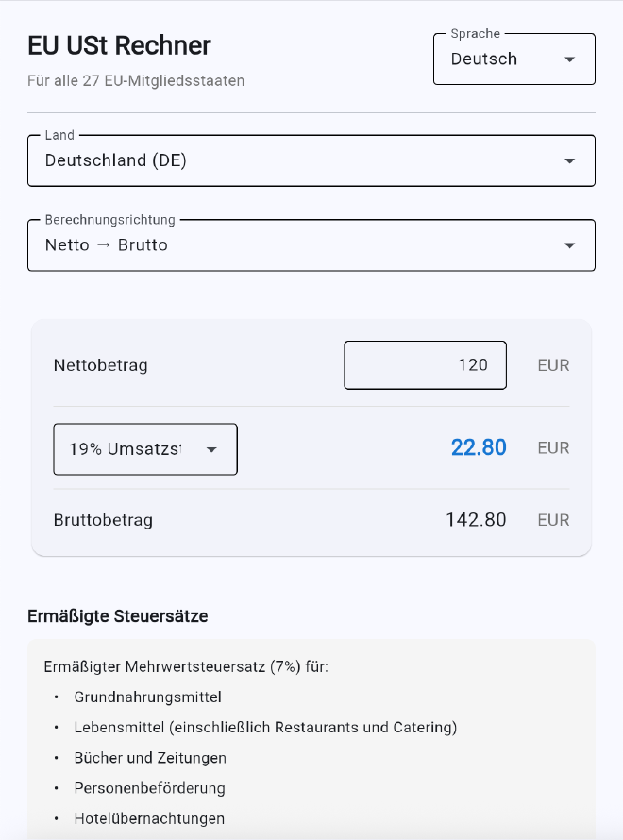Click the arrow icon in the 19% rate selector

[x=212, y=449]
